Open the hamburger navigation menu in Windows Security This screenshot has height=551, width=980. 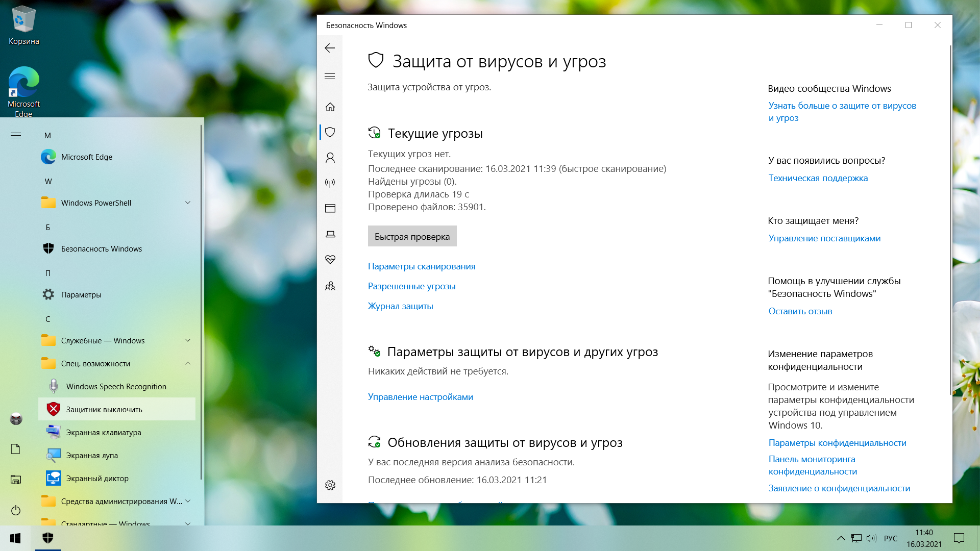330,77
